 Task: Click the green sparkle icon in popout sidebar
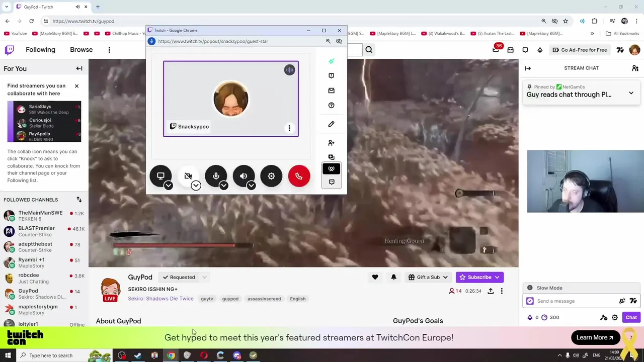pyautogui.click(x=331, y=61)
